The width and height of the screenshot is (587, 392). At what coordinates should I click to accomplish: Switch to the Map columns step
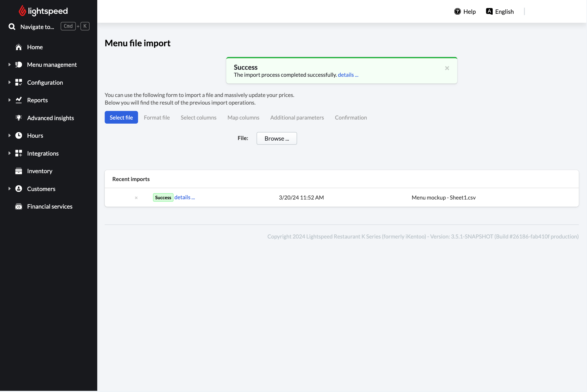pyautogui.click(x=243, y=117)
